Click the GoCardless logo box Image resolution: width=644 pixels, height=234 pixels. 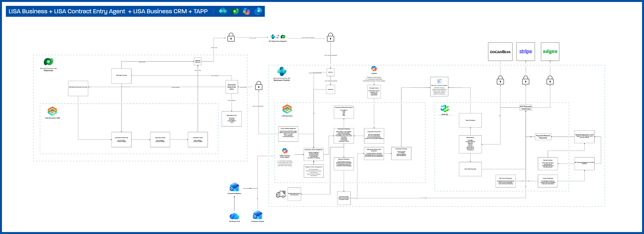(500, 52)
